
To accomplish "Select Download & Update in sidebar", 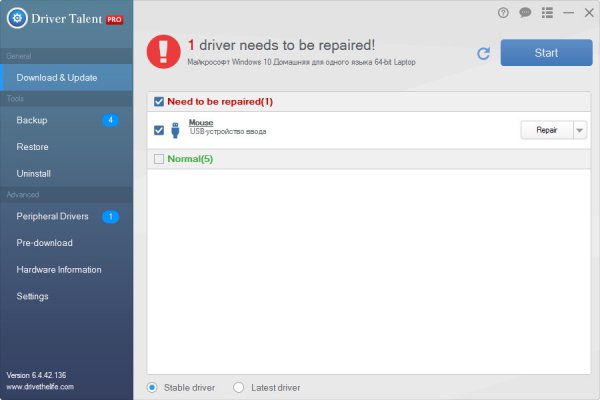I will pyautogui.click(x=67, y=78).
